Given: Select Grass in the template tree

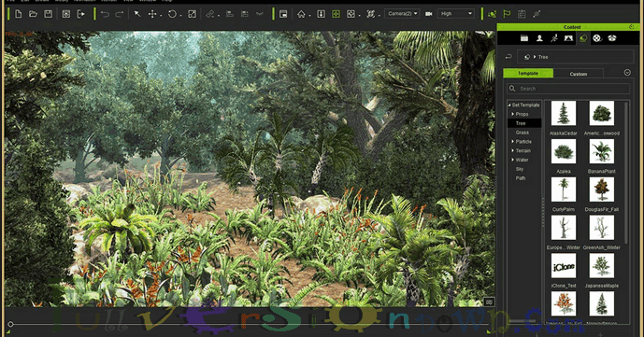Looking at the screenshot, I should click(522, 133).
